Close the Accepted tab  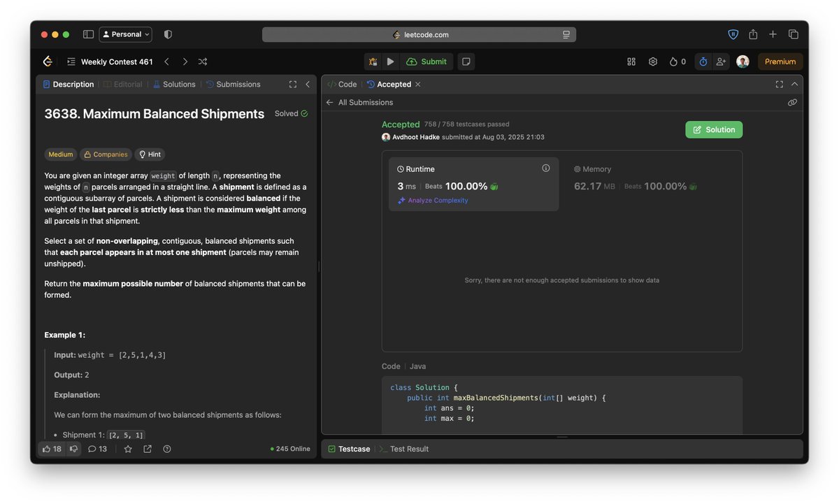click(418, 84)
